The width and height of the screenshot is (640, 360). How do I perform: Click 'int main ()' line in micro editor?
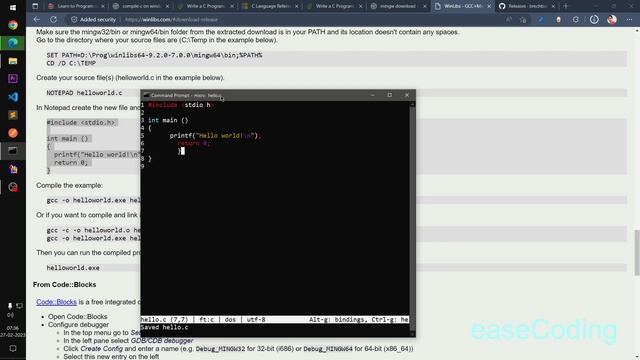pos(168,120)
